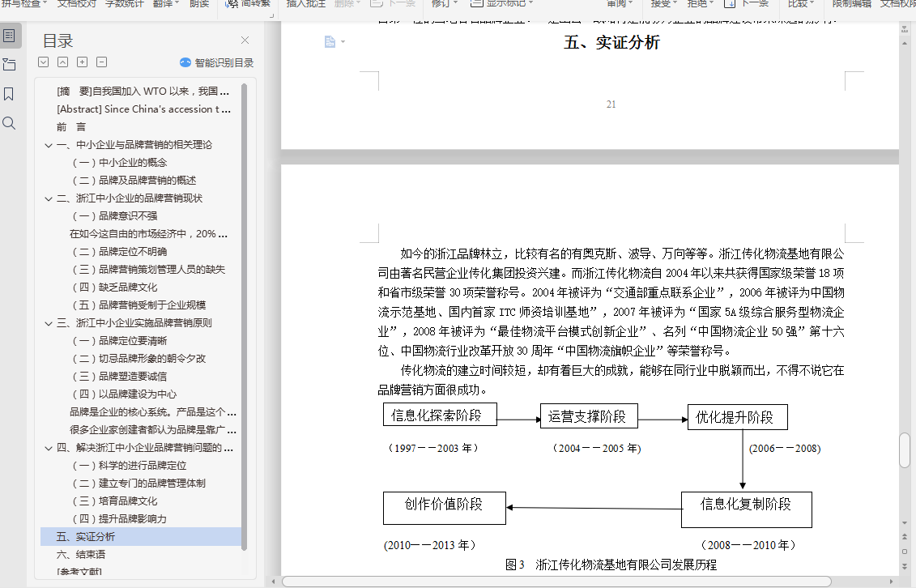The width and height of the screenshot is (916, 588).
Task: Click the document vertical scrollbar thumb
Action: pos(905,450)
